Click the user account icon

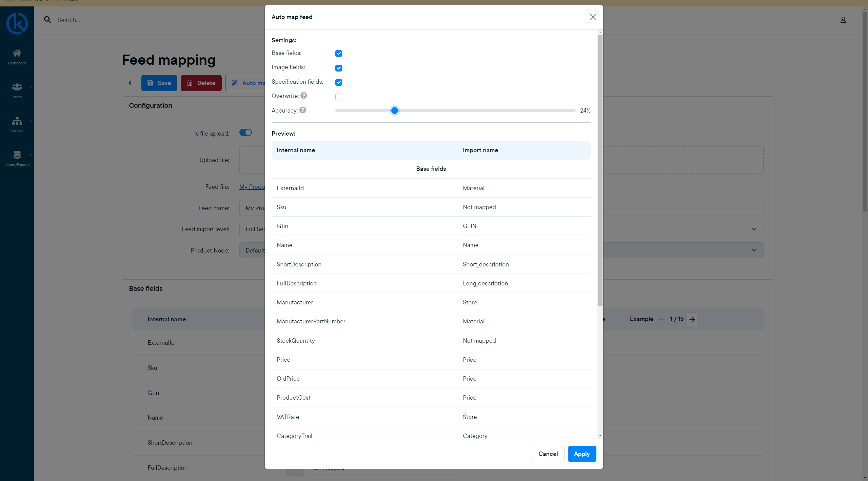click(843, 20)
